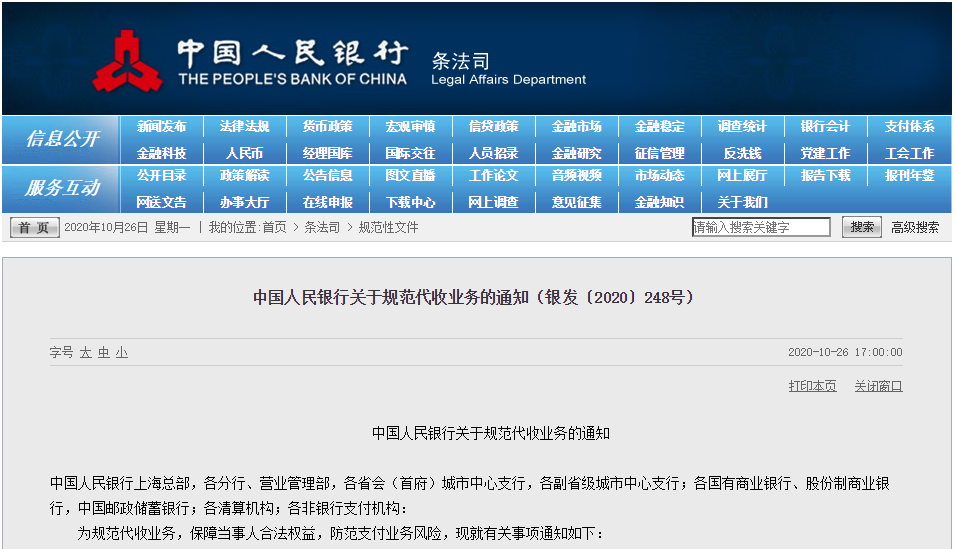
Task: Select 信贷政策 in navigation
Action: pos(493,126)
